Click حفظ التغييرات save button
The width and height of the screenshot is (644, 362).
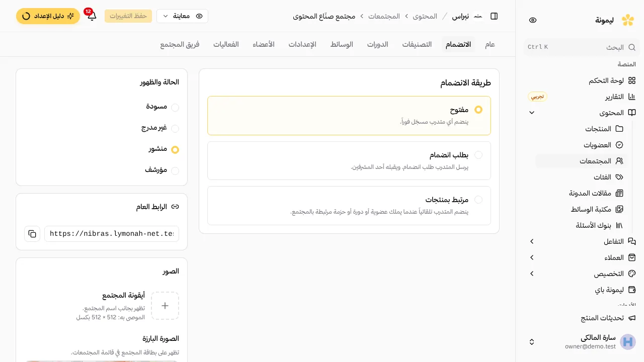[x=128, y=16]
